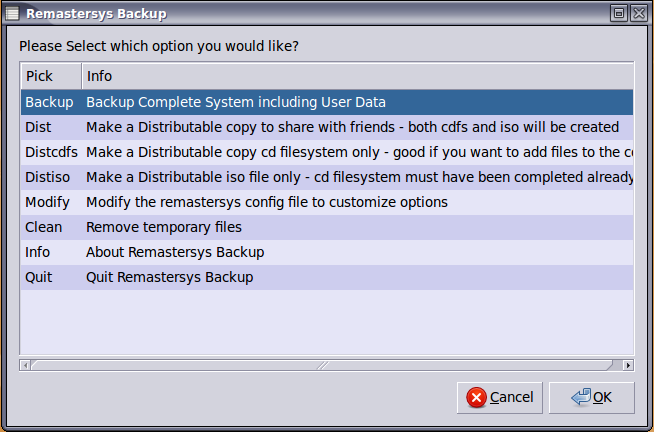Maximize the Remastersys Backup window
This screenshot has width=654, height=432.
[619, 13]
